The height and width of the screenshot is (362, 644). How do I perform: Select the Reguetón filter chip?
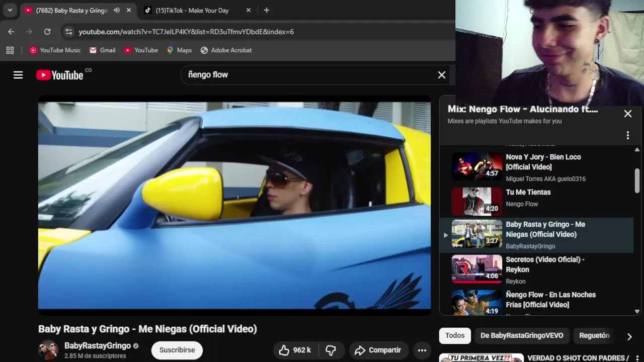(x=594, y=335)
